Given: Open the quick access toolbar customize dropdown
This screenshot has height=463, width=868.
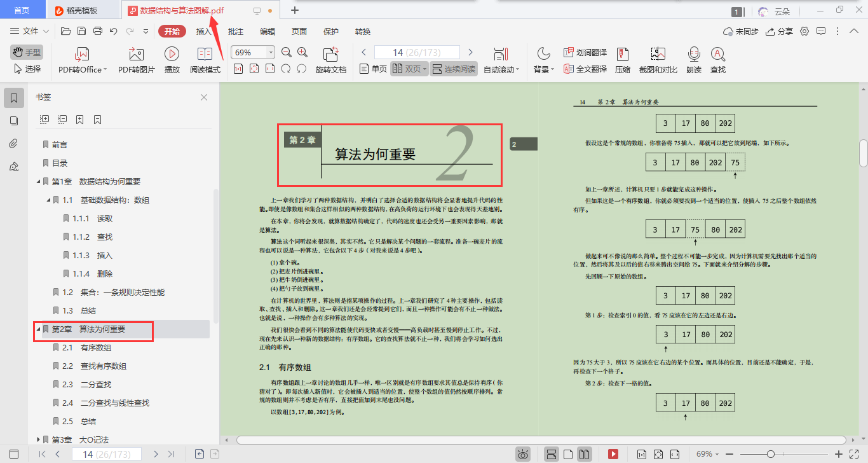Looking at the screenshot, I should tap(146, 31).
